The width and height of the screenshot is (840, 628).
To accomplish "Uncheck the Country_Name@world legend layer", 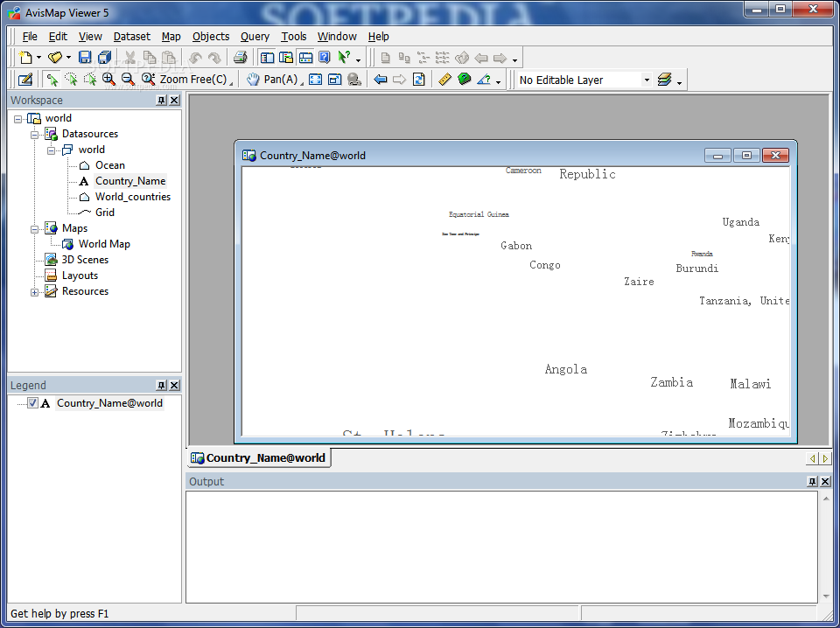I will (32, 403).
